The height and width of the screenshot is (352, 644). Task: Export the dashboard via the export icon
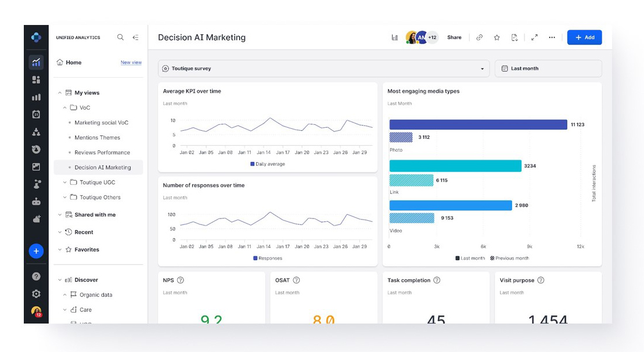pos(514,37)
